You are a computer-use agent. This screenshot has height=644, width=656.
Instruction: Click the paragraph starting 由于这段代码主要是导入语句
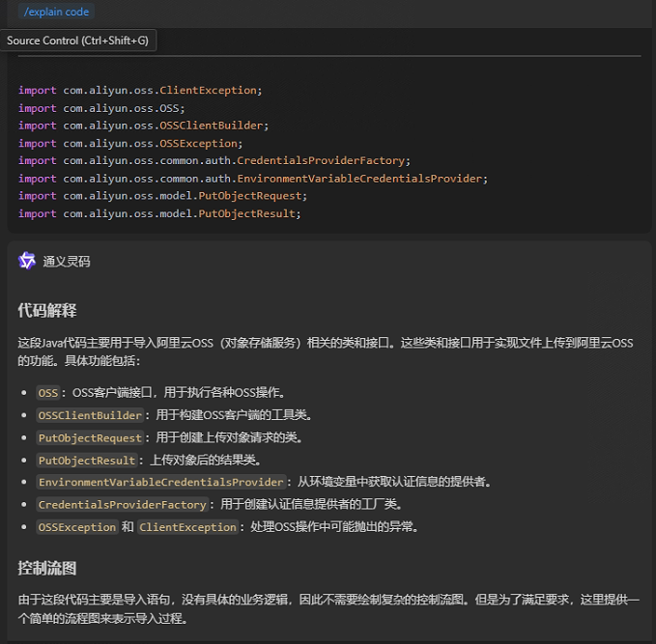[x=328, y=609]
